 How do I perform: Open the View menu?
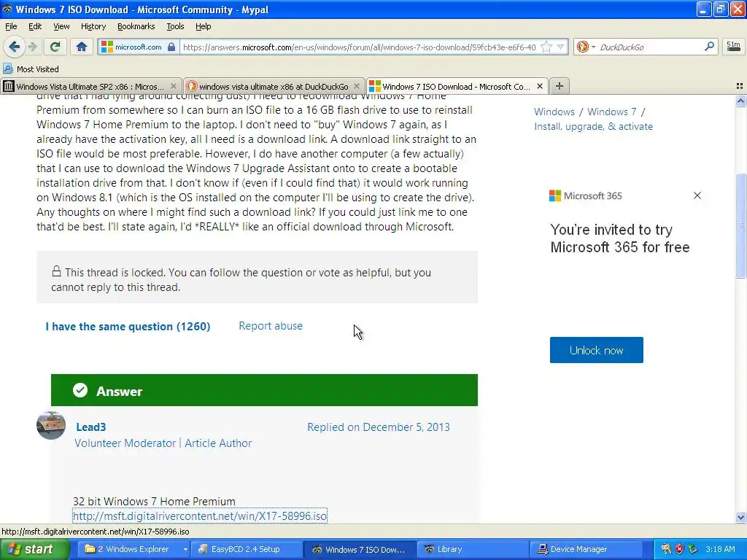pyautogui.click(x=61, y=26)
